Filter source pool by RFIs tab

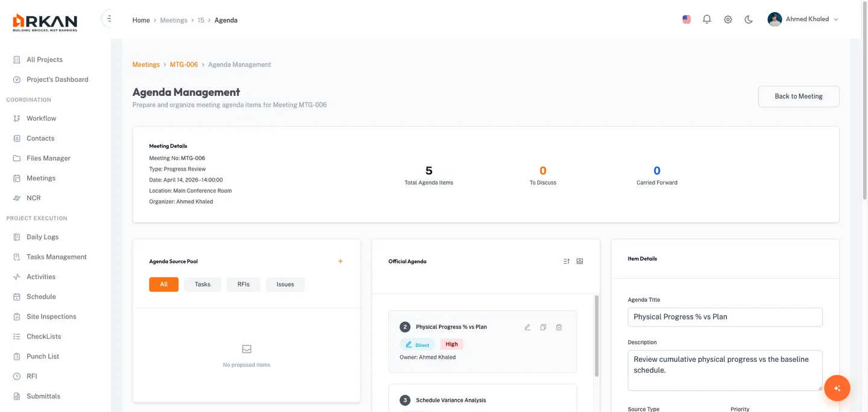pos(244,284)
